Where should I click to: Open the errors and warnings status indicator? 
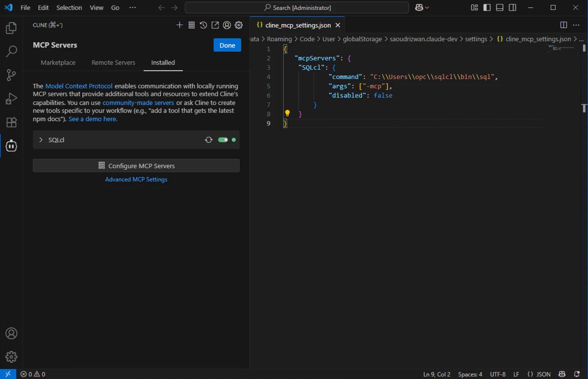(x=33, y=374)
